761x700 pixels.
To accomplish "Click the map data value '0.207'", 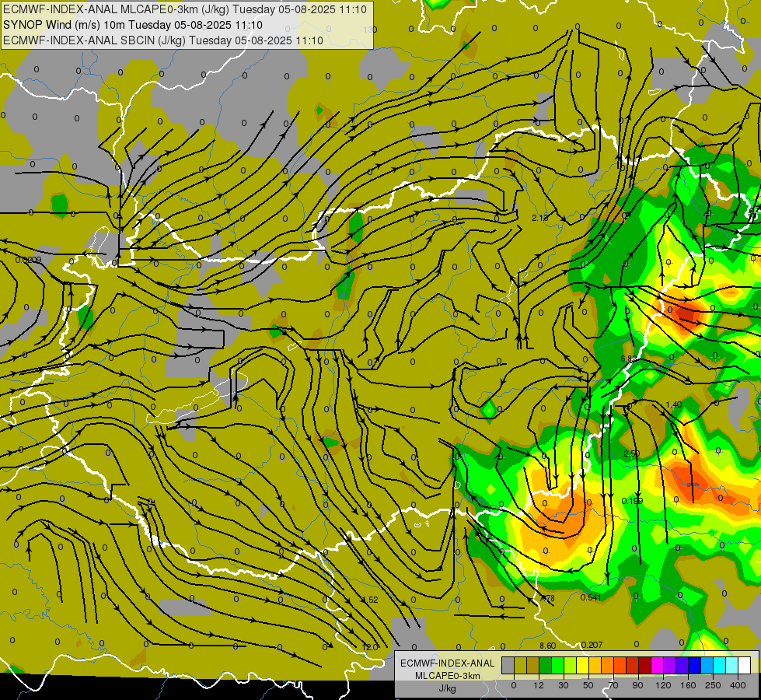I will [x=592, y=645].
